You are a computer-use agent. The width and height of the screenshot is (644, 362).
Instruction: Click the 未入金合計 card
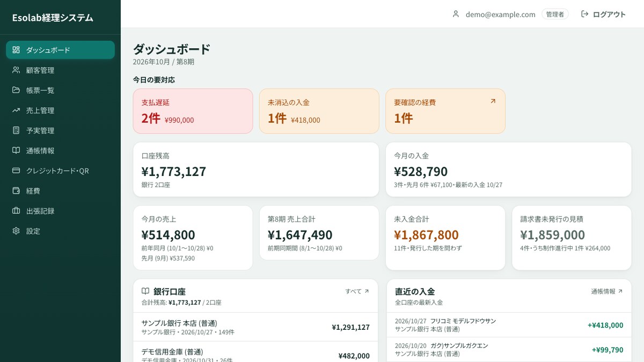[445, 238]
